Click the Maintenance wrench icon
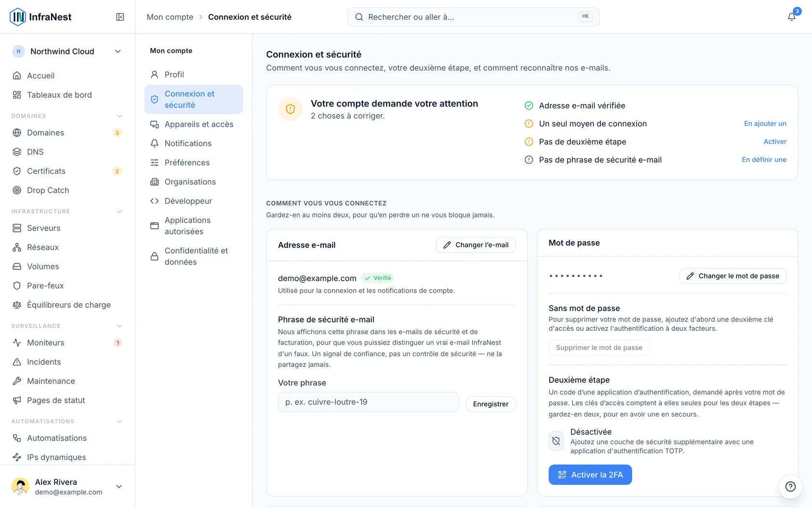Viewport: 812px width, 508px height. [17, 381]
